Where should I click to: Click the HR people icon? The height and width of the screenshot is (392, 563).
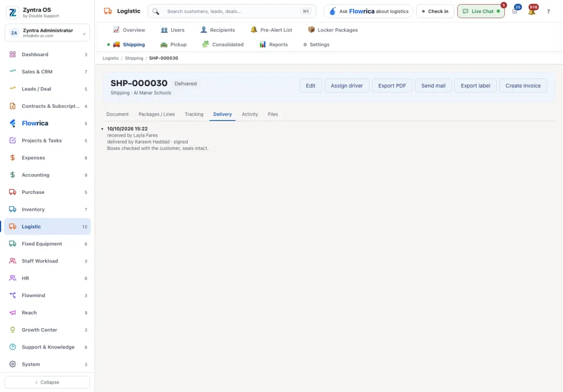click(x=12, y=278)
